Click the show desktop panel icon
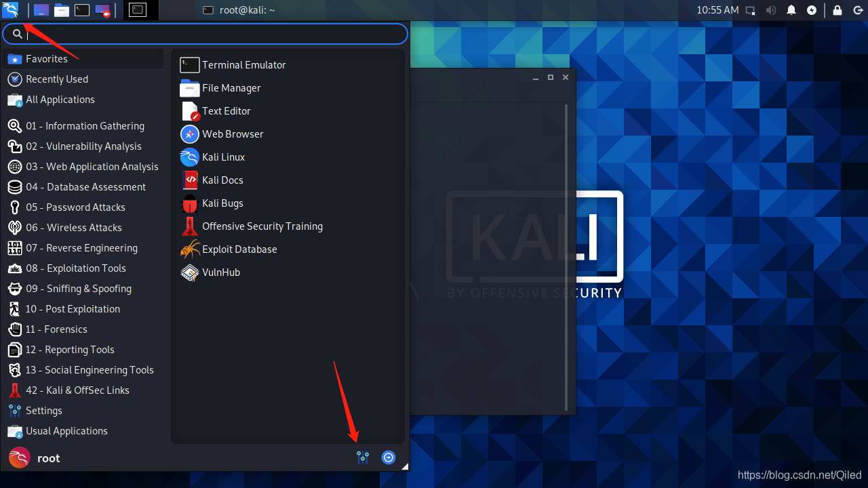This screenshot has width=868, height=488. pyautogui.click(x=41, y=10)
